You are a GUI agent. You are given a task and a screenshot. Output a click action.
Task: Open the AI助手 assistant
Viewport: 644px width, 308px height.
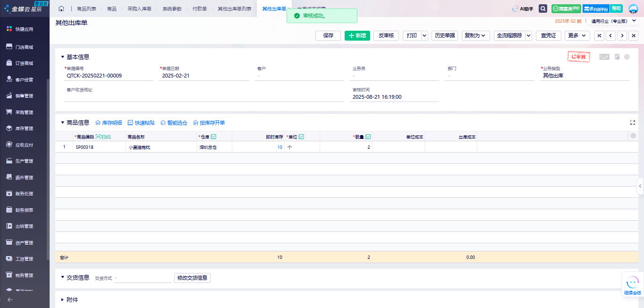pos(523,9)
